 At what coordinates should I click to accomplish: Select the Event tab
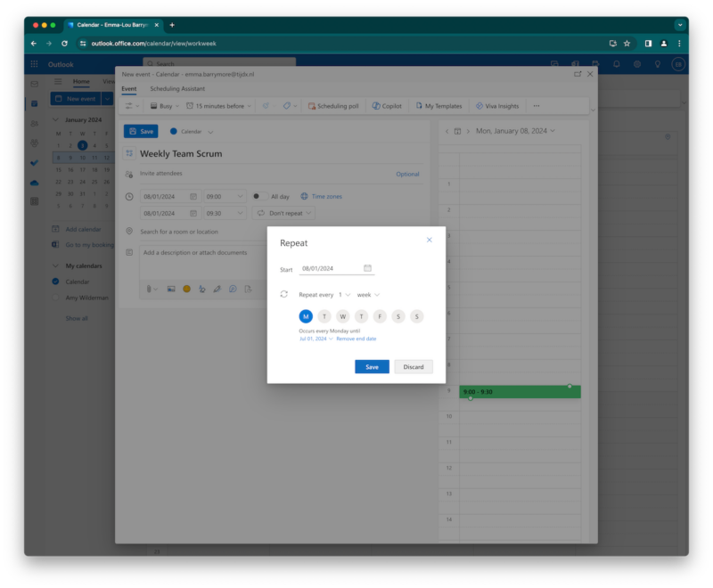(128, 88)
